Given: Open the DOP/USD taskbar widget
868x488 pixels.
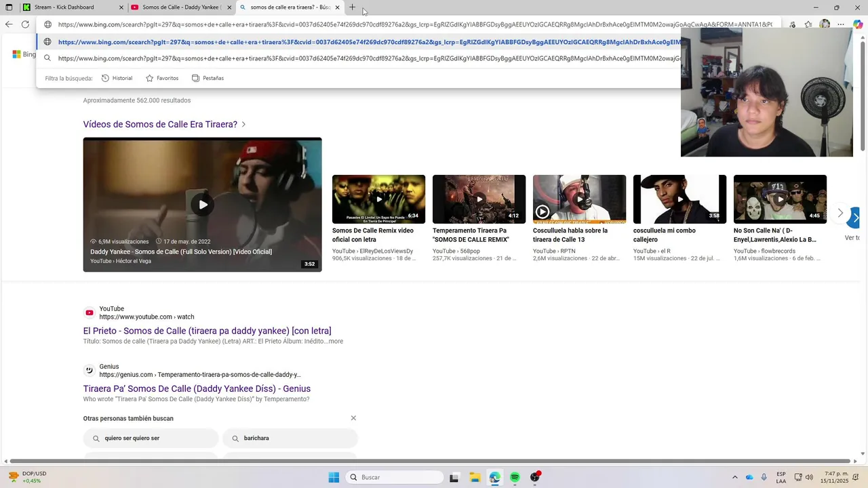Looking at the screenshot, I should (x=27, y=477).
